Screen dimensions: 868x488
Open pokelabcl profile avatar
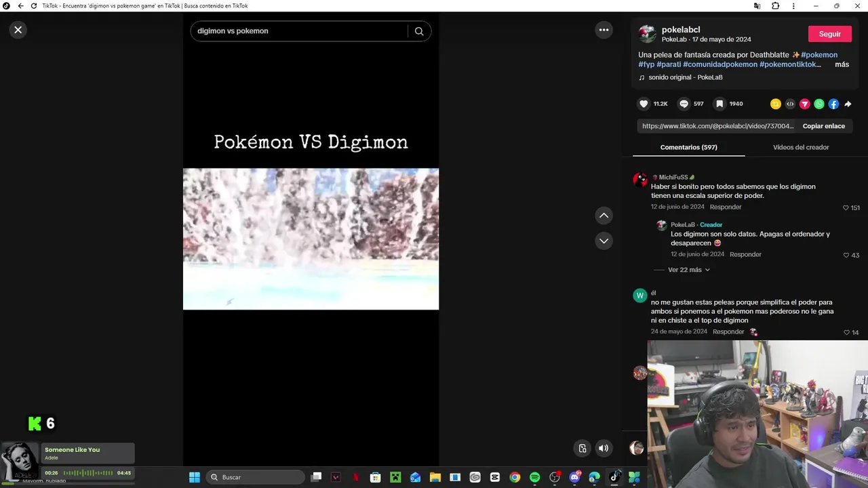[x=647, y=34]
